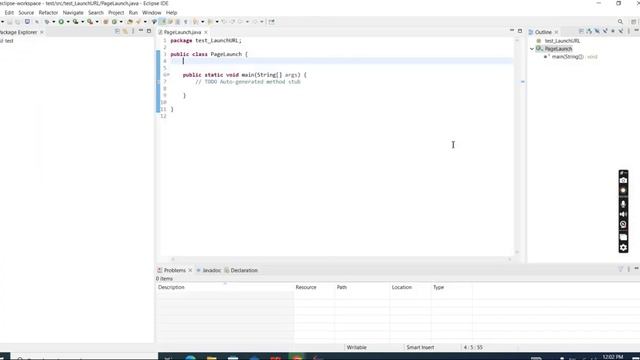The width and height of the screenshot is (640, 360).
Task: Close the Problems tab
Action: pos(190,271)
